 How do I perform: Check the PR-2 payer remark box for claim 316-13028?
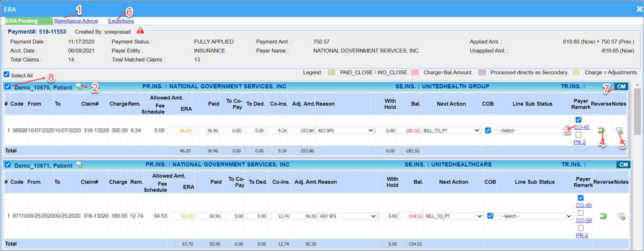coord(578,135)
